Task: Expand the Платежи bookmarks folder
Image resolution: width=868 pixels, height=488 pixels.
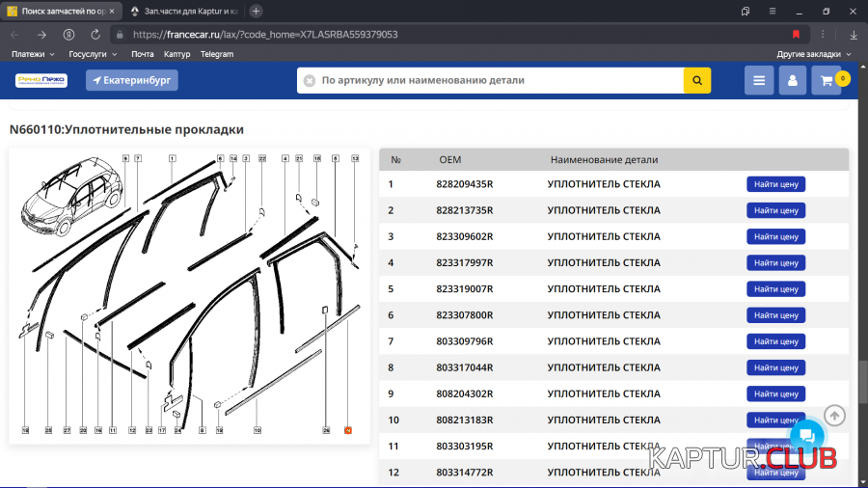Action: [x=33, y=54]
